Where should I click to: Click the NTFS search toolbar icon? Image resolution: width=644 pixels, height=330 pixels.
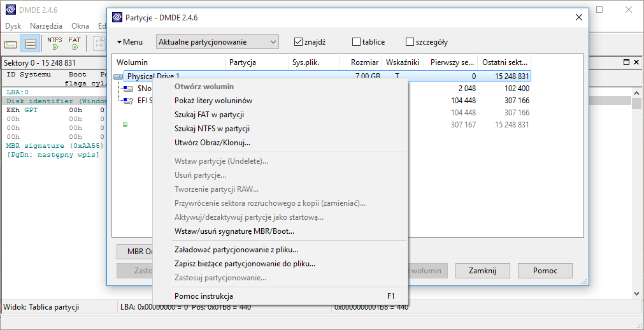pyautogui.click(x=55, y=43)
